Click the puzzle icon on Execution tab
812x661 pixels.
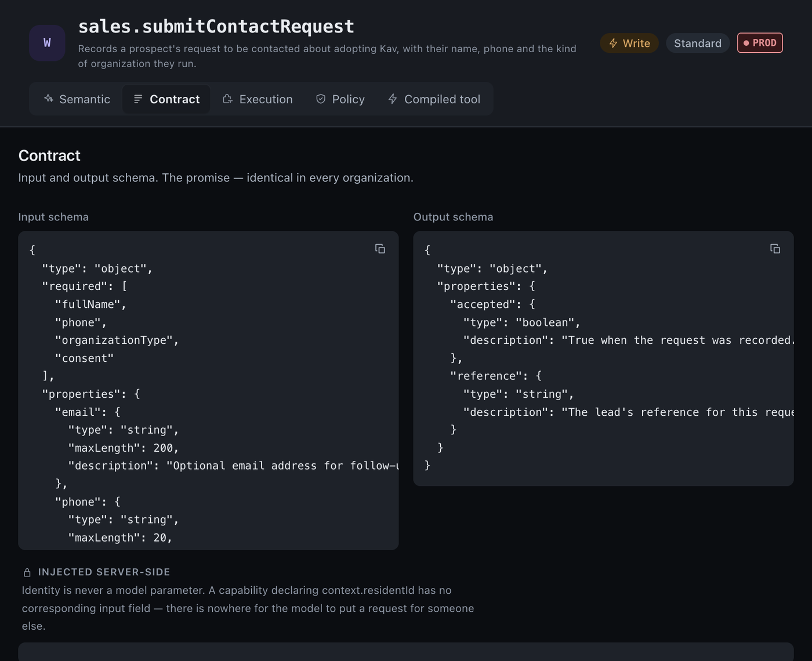point(228,99)
